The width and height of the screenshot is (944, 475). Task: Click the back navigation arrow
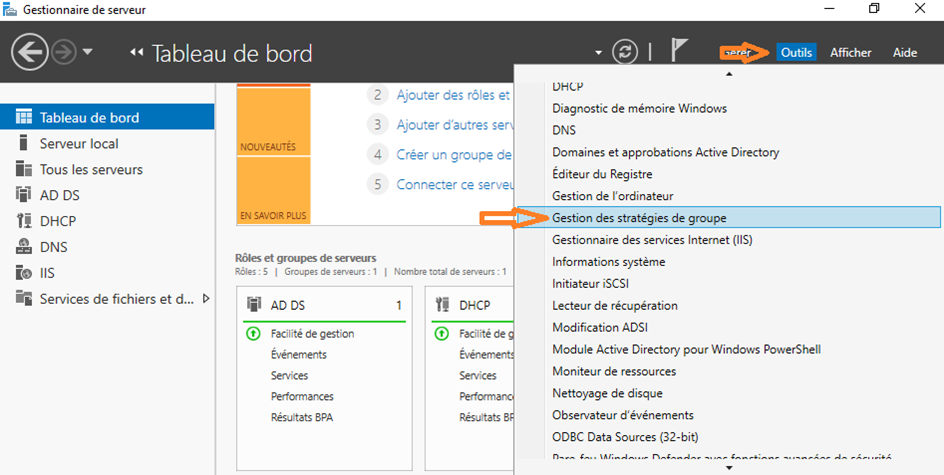click(x=29, y=53)
